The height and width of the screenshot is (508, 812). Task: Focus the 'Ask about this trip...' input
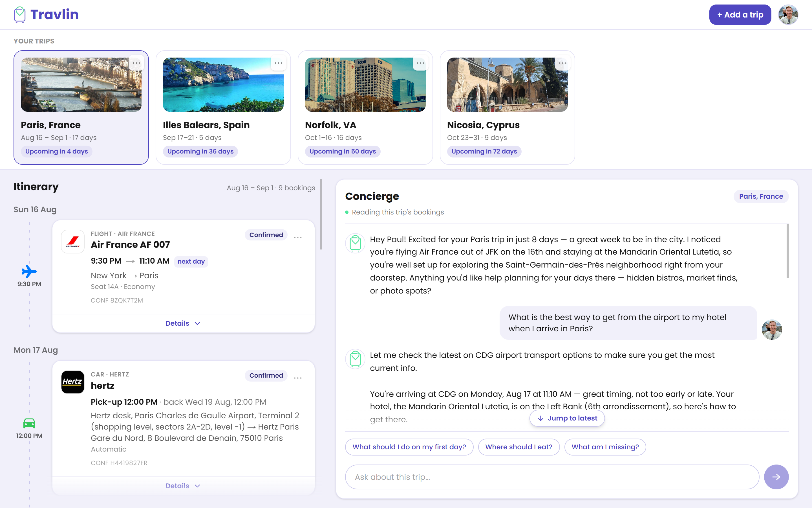tap(552, 477)
